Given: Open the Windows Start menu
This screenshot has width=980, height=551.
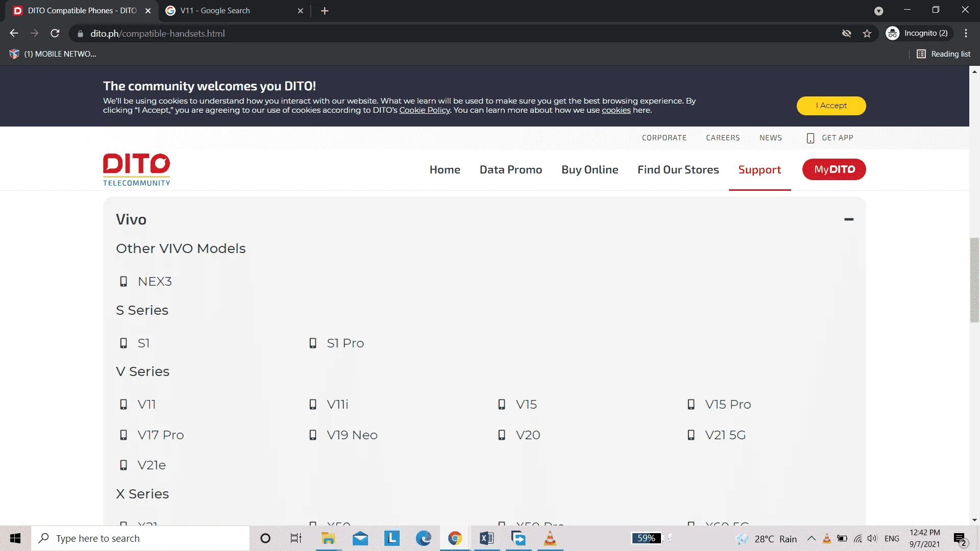Looking at the screenshot, I should click(15, 538).
